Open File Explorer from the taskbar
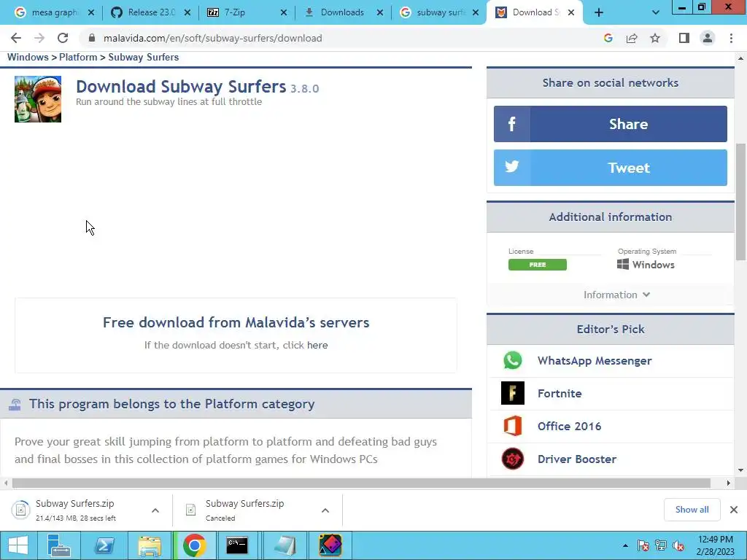The width and height of the screenshot is (747, 560). click(150, 545)
